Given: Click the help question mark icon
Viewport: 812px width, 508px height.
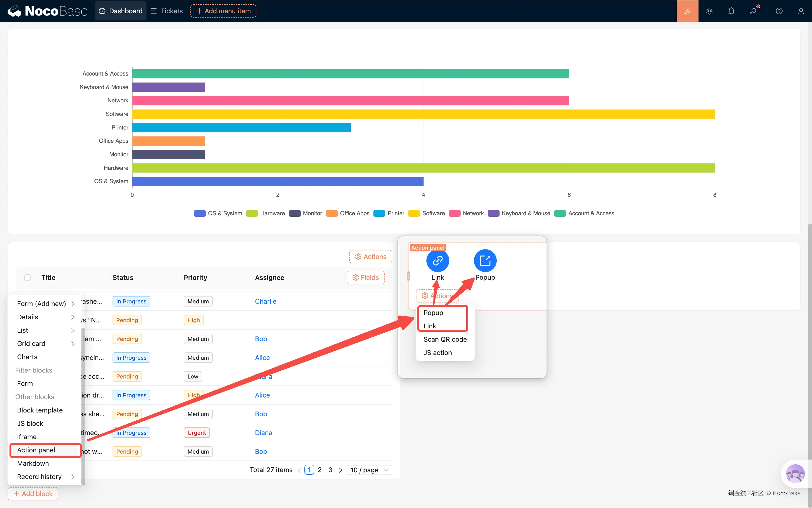Looking at the screenshot, I should (779, 11).
